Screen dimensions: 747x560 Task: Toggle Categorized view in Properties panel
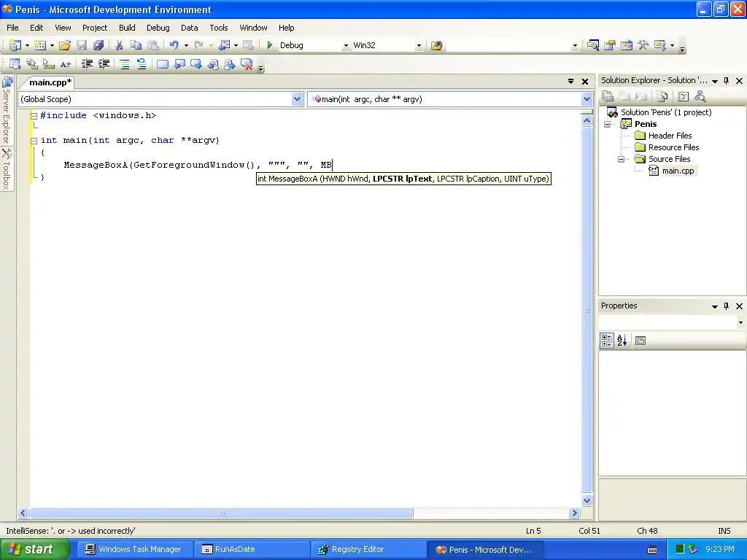click(607, 341)
